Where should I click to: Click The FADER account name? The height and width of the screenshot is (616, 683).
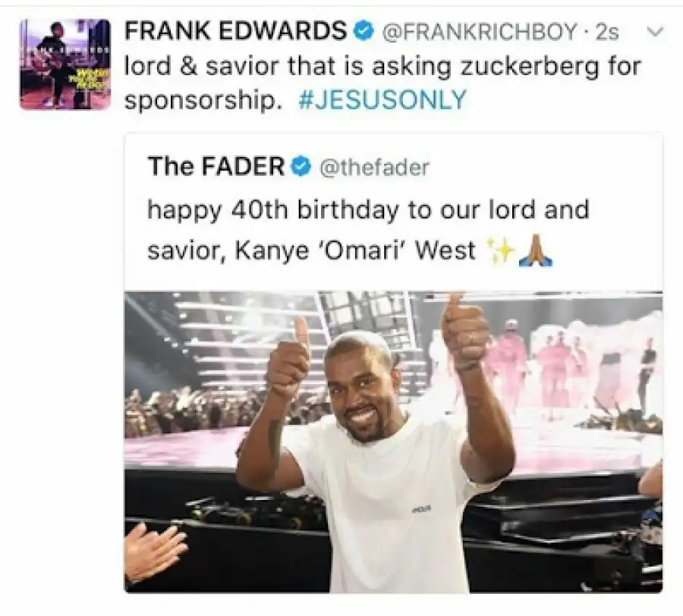(216, 166)
